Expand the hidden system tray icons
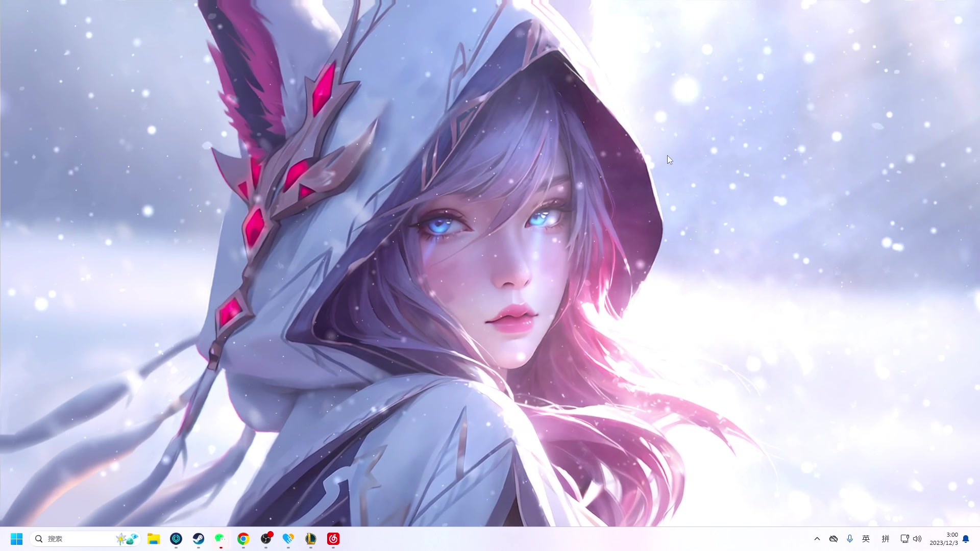Image resolution: width=980 pixels, height=551 pixels. tap(817, 539)
